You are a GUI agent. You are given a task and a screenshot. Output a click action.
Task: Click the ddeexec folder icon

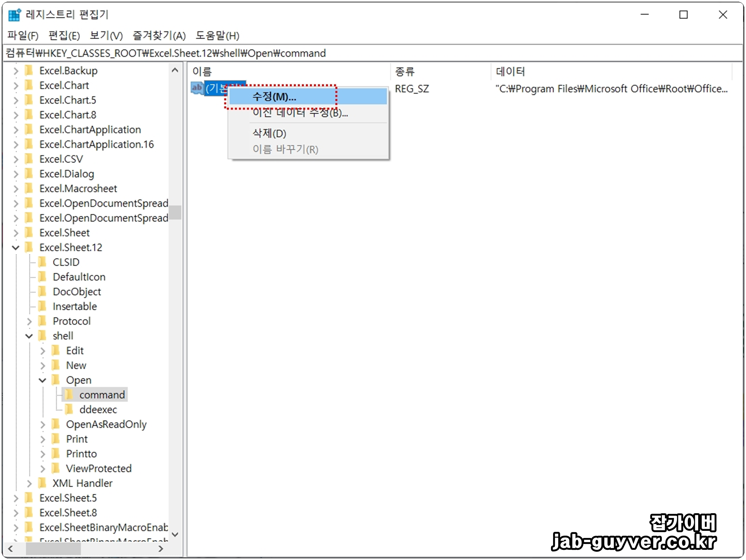tap(69, 409)
